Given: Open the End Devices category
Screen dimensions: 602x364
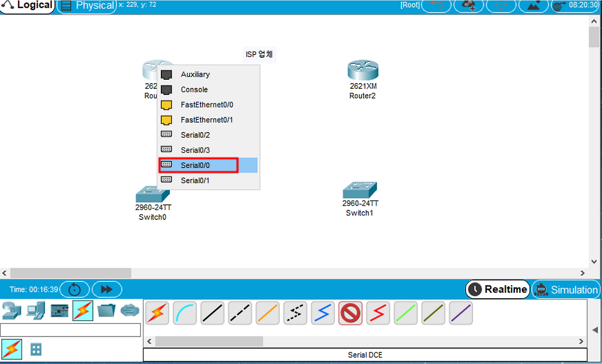Looking at the screenshot, I should (x=36, y=310).
